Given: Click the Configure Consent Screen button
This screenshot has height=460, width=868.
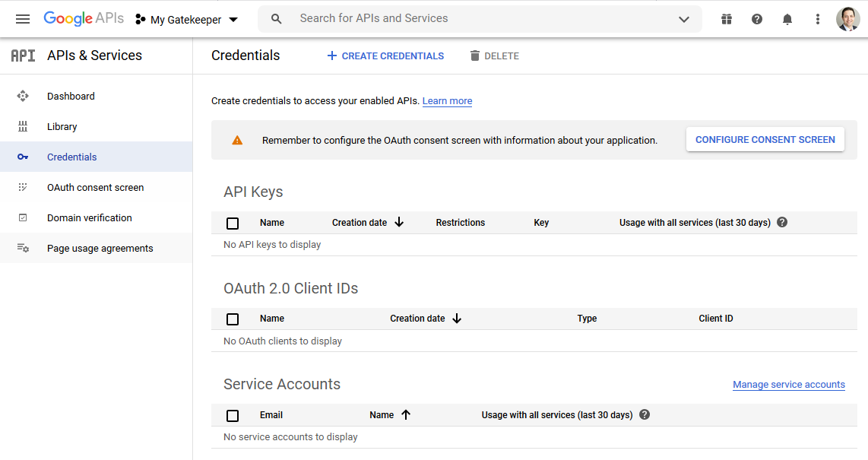Looking at the screenshot, I should (x=765, y=140).
